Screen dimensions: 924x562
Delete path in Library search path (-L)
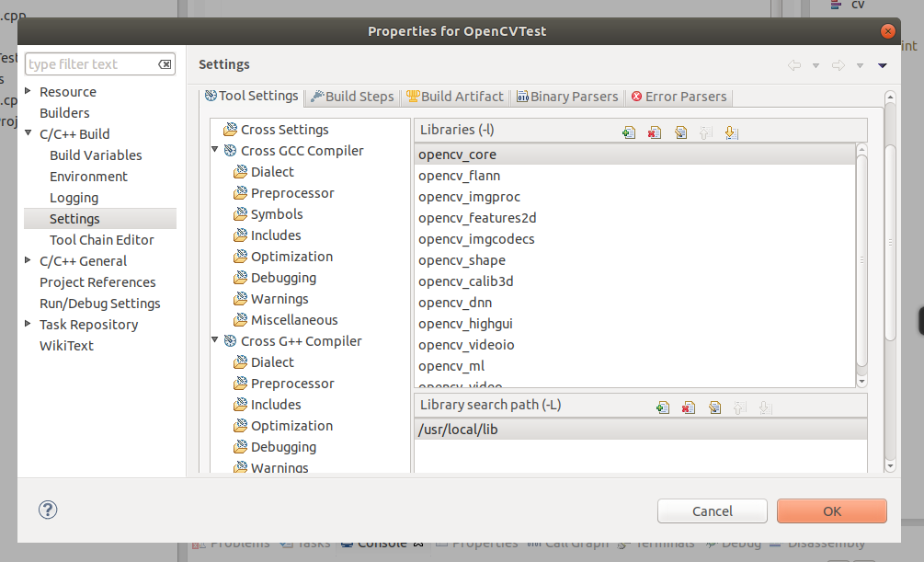689,407
